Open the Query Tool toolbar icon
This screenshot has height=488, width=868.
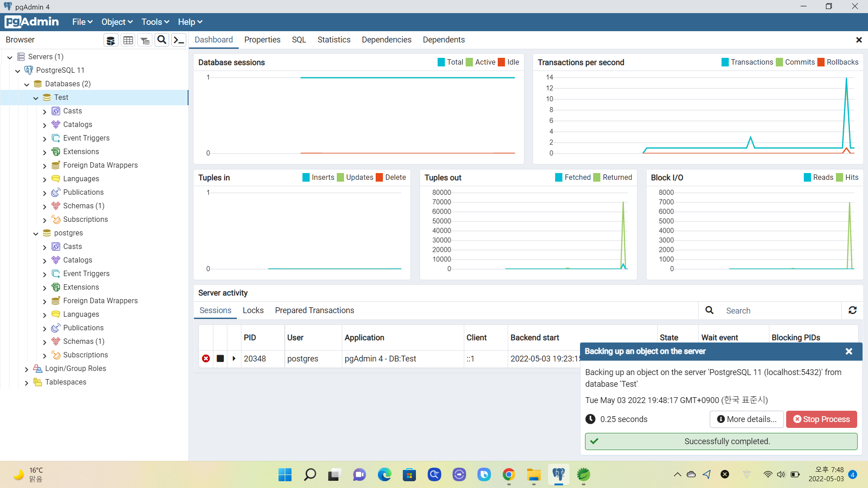[x=111, y=40]
